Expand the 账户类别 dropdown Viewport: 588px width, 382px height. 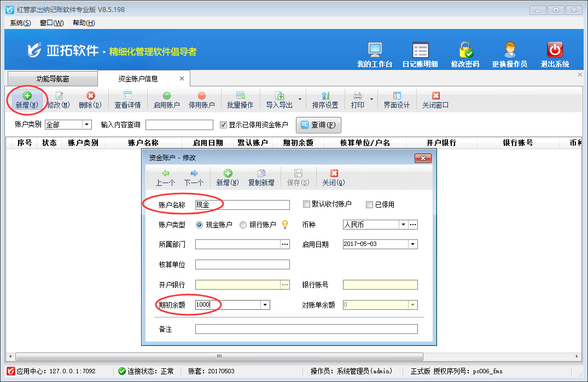[86, 125]
